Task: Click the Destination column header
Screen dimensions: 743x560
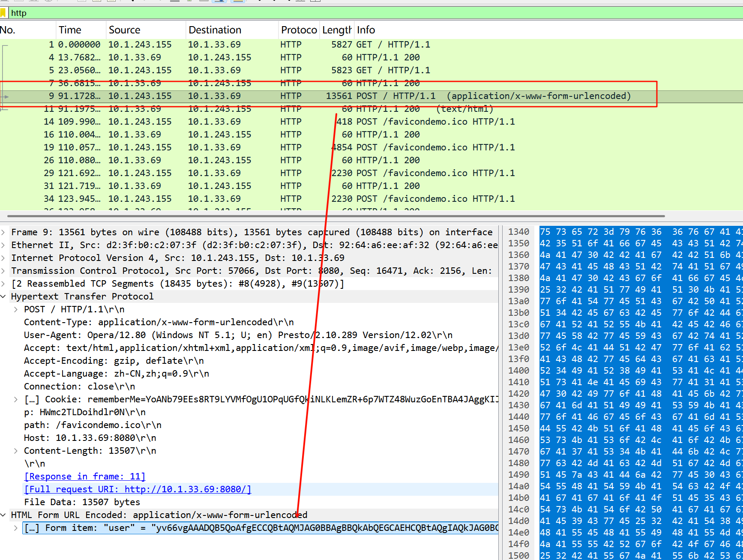Action: 215,30
